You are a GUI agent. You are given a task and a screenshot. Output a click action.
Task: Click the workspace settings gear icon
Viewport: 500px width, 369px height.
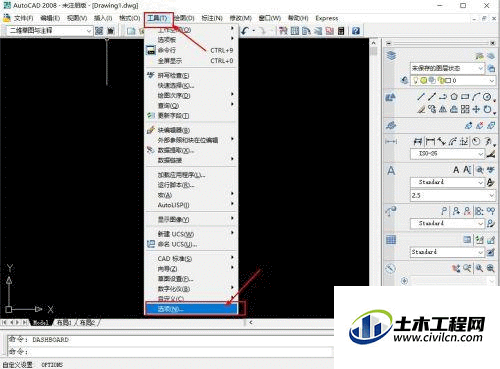pyautogui.click(x=99, y=31)
